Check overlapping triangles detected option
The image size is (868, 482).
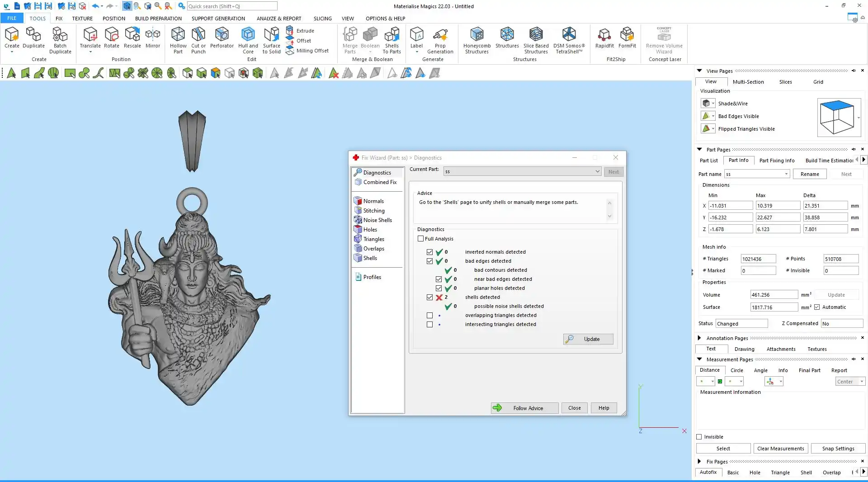tap(429, 316)
